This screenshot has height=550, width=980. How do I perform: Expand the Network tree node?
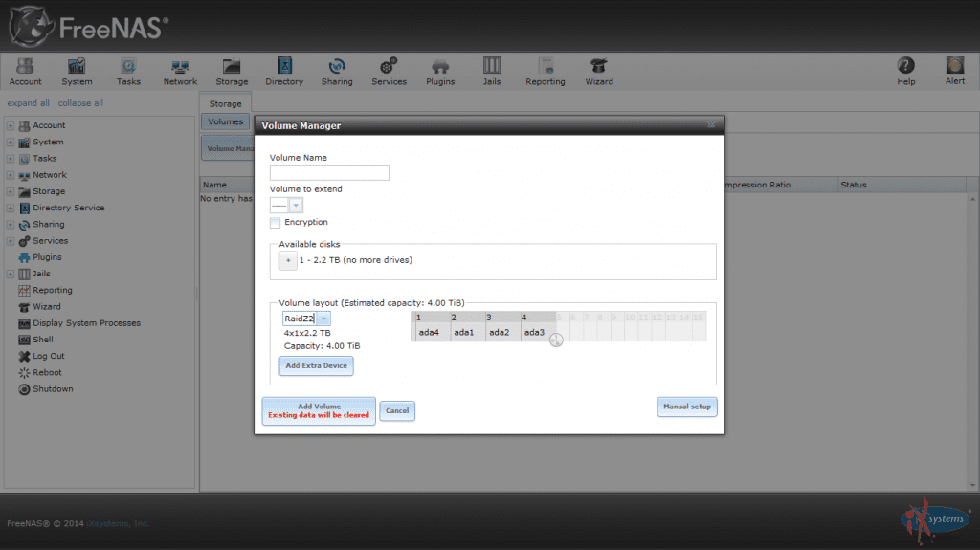tap(10, 175)
